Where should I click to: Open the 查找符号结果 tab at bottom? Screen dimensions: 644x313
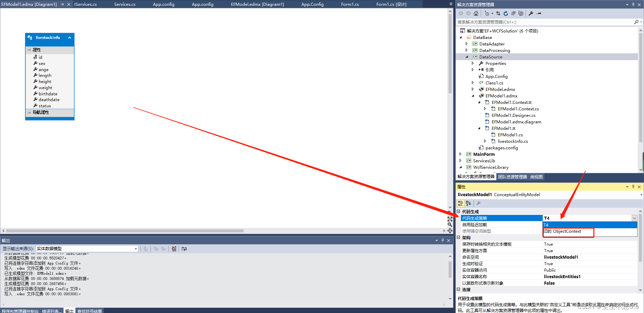pos(90,311)
